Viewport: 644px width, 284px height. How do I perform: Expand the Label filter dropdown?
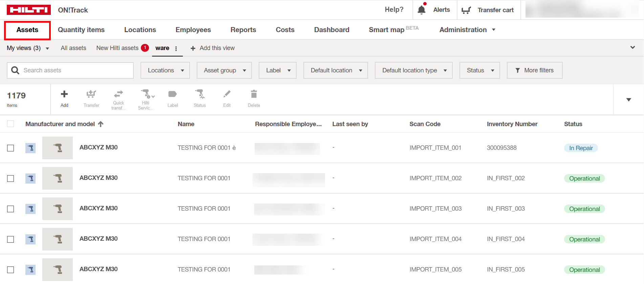tap(278, 70)
